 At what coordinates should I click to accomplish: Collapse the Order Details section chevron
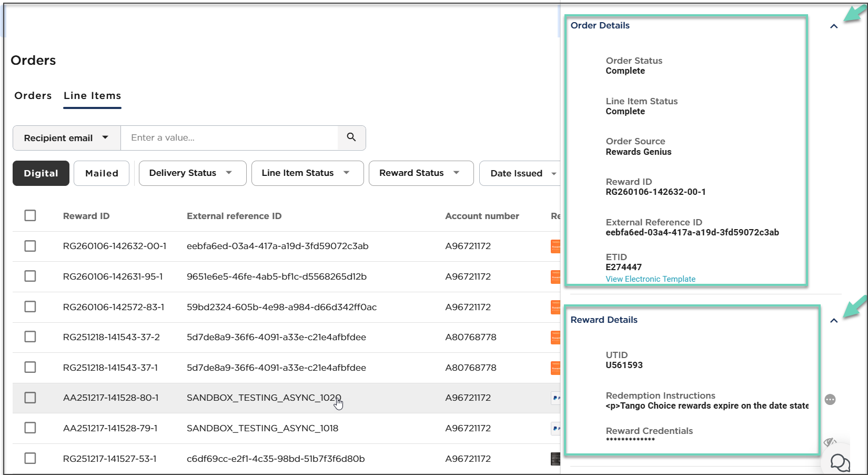click(x=834, y=26)
